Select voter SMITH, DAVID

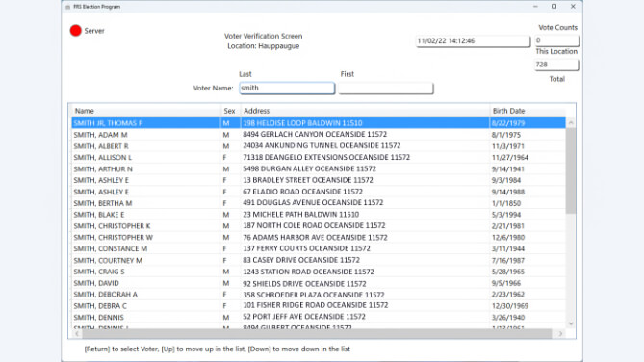pos(319,283)
